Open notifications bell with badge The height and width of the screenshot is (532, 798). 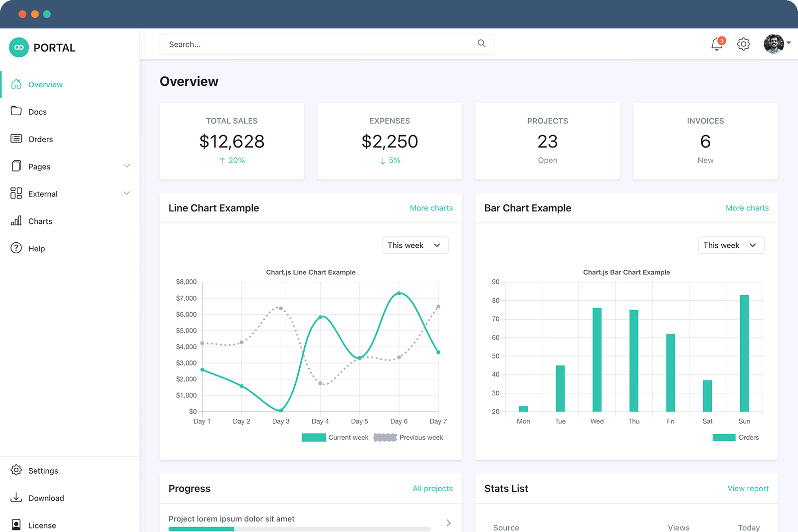click(717, 44)
